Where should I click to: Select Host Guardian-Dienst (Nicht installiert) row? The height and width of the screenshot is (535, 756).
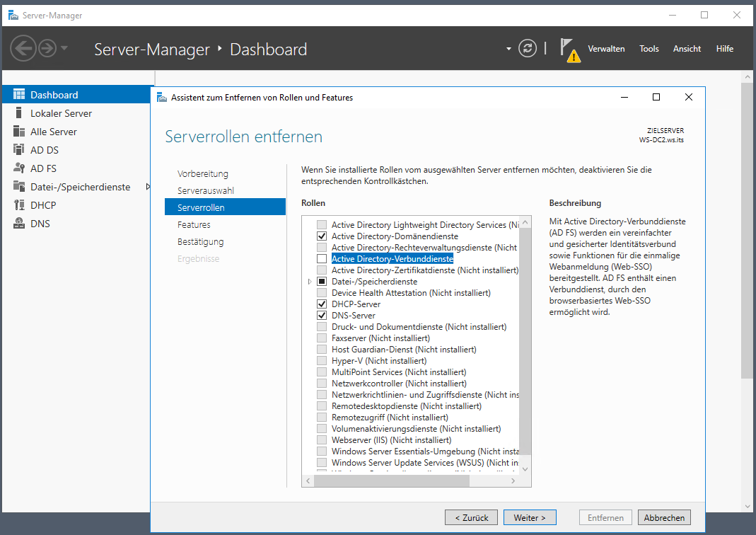404,350
